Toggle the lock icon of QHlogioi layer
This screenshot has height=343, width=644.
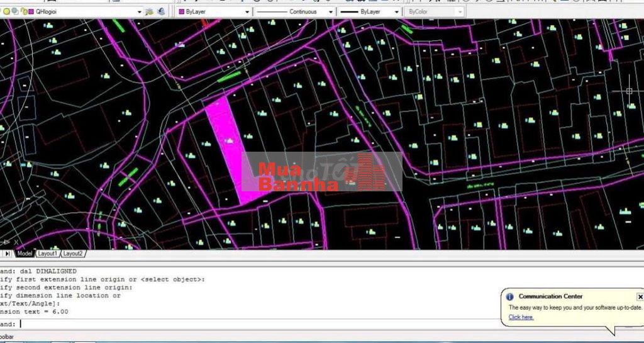pos(23,11)
